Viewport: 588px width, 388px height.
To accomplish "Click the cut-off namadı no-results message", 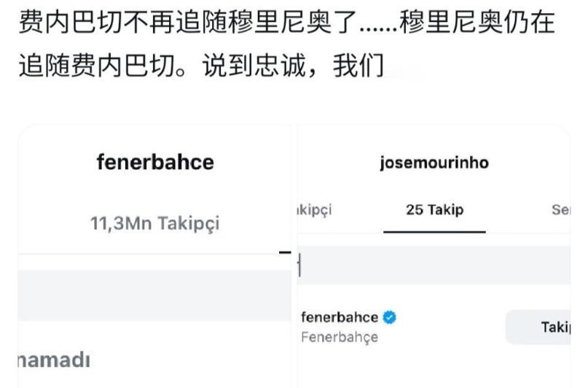I will (54, 360).
